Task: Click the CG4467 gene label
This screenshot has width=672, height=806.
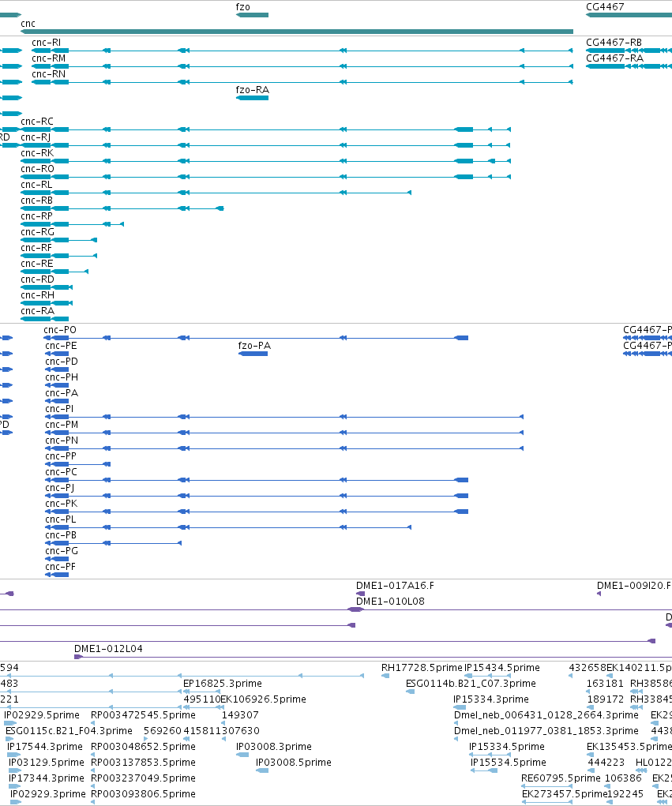Action: click(x=605, y=6)
